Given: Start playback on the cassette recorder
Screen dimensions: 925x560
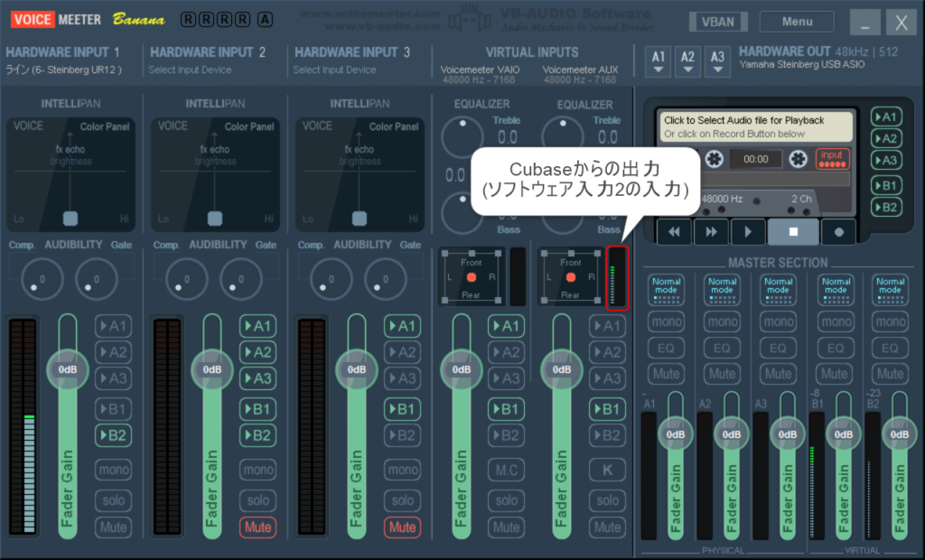Looking at the screenshot, I should tap(748, 232).
